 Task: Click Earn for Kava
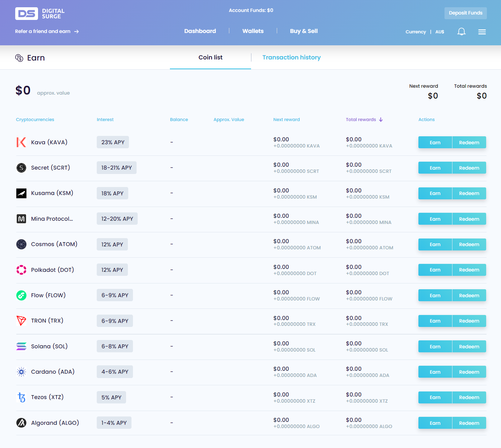click(x=435, y=142)
